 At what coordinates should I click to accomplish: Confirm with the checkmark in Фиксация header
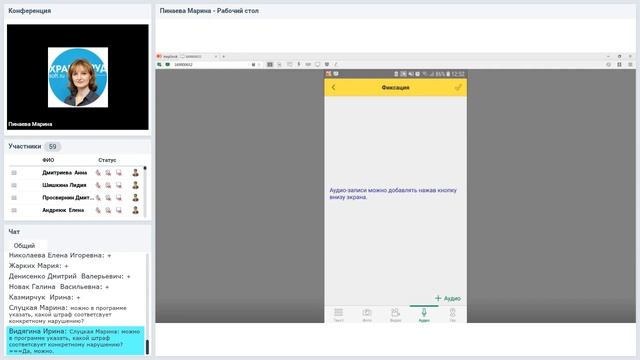coord(458,87)
